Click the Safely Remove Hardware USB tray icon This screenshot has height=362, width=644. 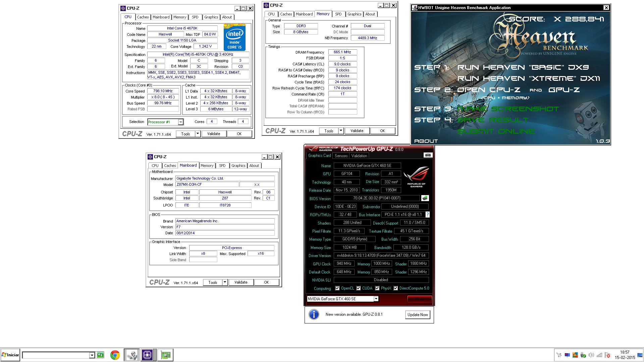pos(583,355)
